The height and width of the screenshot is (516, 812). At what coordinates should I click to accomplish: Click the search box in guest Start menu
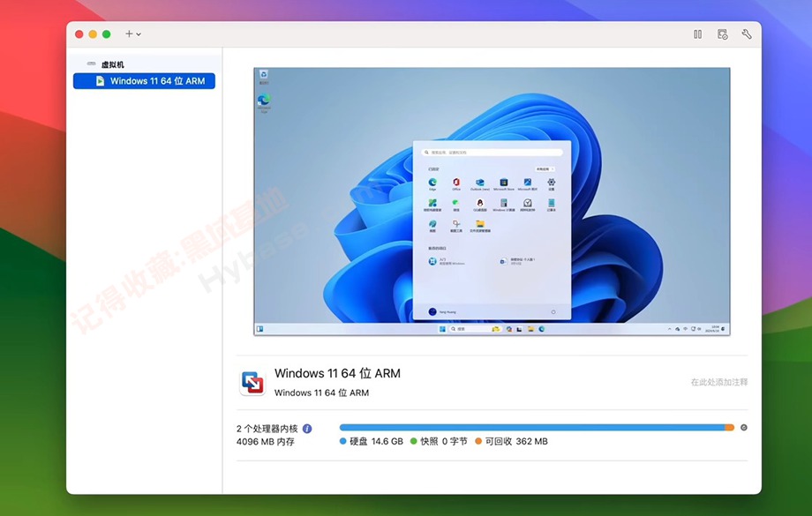click(x=492, y=153)
